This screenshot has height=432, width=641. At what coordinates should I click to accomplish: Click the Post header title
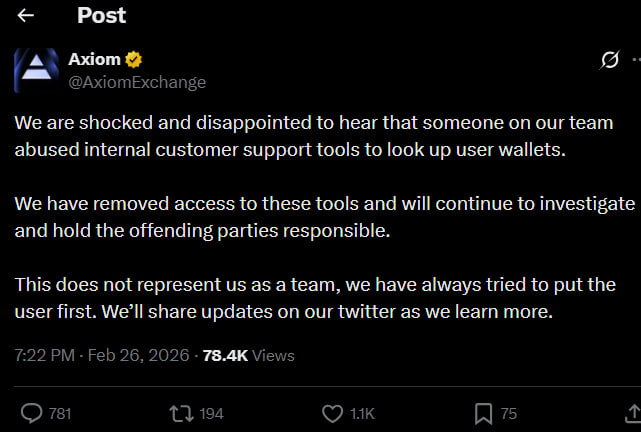click(x=102, y=15)
